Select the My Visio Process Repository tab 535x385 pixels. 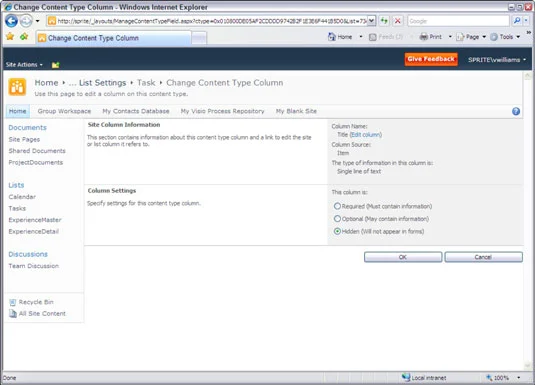[x=222, y=111]
